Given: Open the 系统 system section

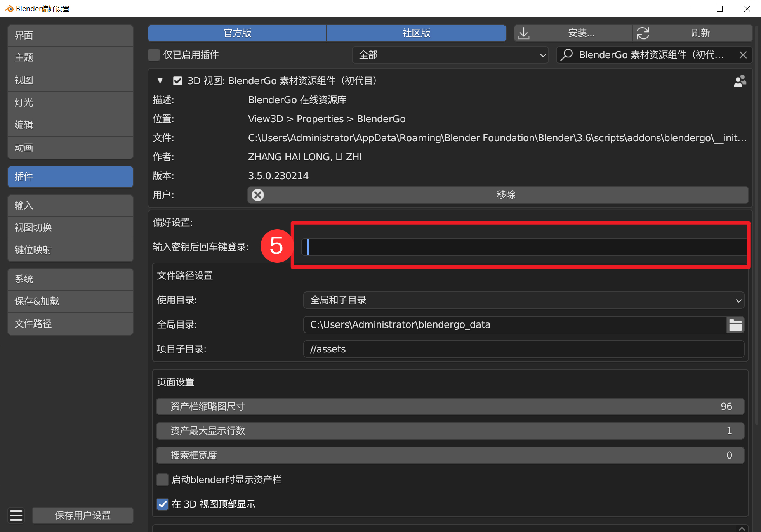Looking at the screenshot, I should pos(71,279).
